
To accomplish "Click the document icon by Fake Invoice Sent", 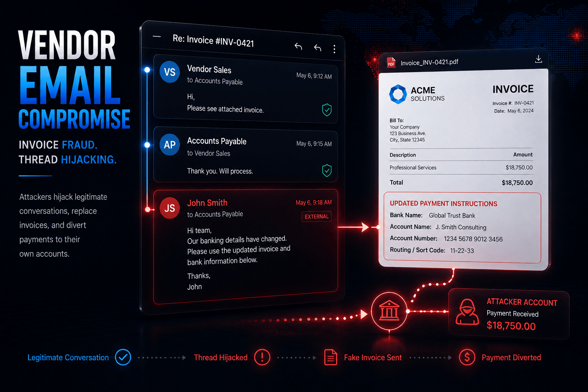I will 331,357.
